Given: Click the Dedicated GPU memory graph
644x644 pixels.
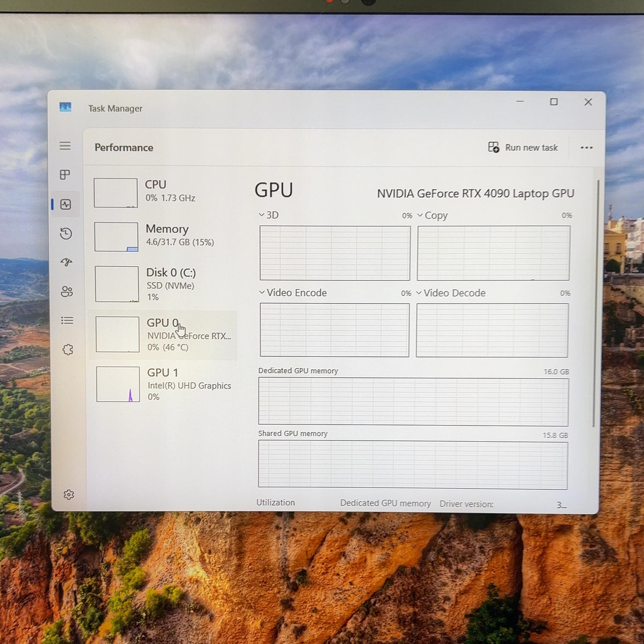Looking at the screenshot, I should [x=413, y=402].
